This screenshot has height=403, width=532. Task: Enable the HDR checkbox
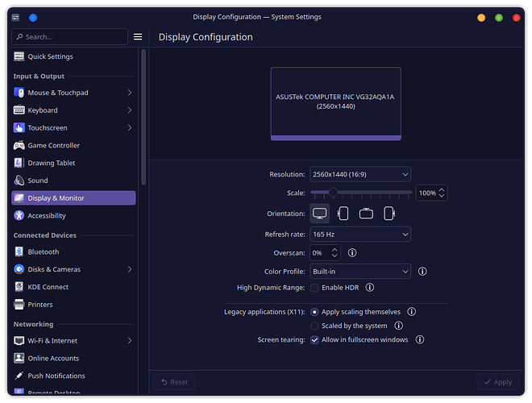click(314, 288)
